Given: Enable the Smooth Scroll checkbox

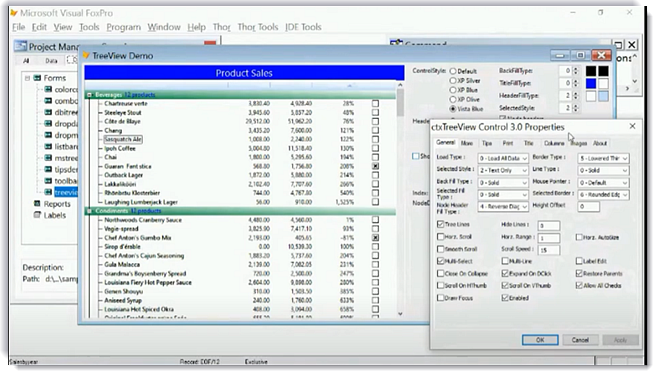Looking at the screenshot, I should [440, 249].
